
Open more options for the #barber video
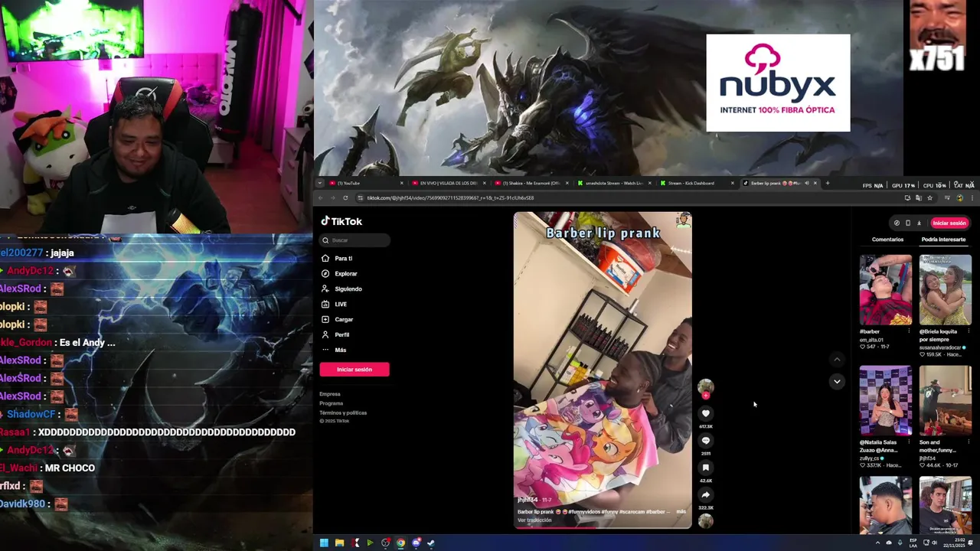tap(909, 331)
